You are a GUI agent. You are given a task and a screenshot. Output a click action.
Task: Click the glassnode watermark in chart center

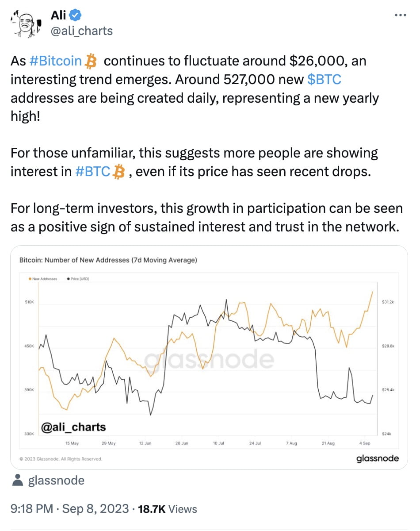point(210,358)
